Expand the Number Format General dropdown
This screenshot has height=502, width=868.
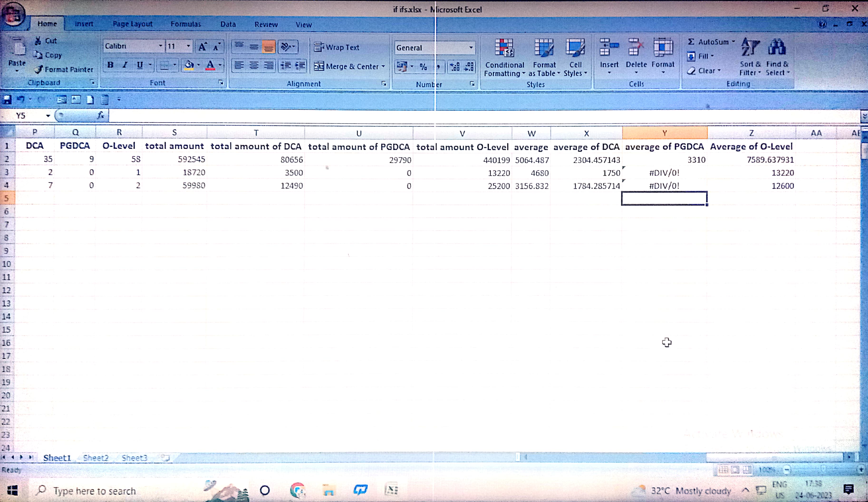(x=471, y=48)
